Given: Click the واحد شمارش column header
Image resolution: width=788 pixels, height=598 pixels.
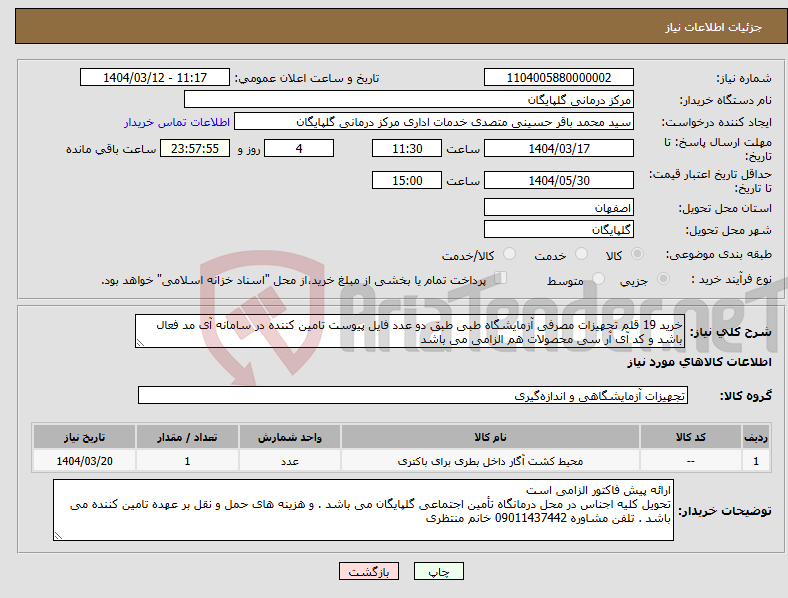Looking at the screenshot, I should click(x=290, y=437).
